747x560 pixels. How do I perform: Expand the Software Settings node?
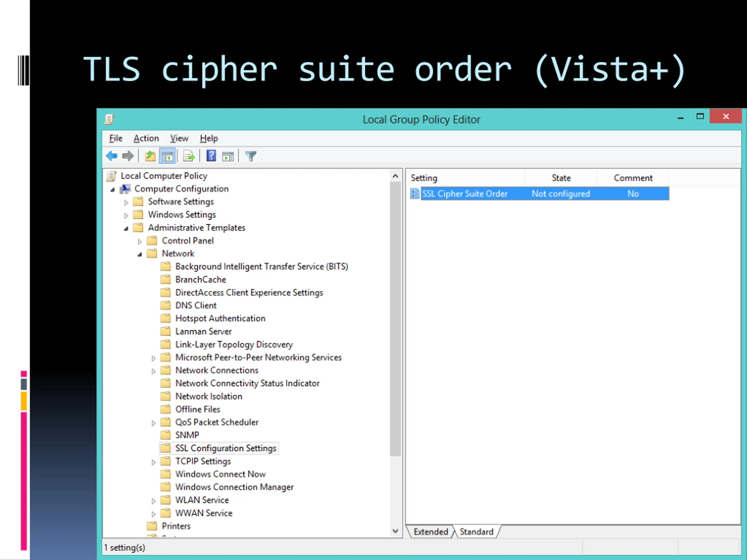pos(126,203)
